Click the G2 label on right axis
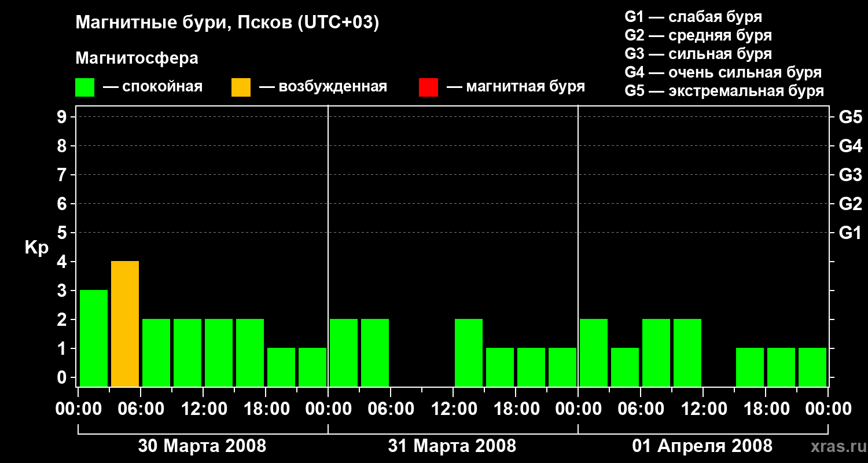Viewport: 868px width, 463px height. [x=850, y=204]
